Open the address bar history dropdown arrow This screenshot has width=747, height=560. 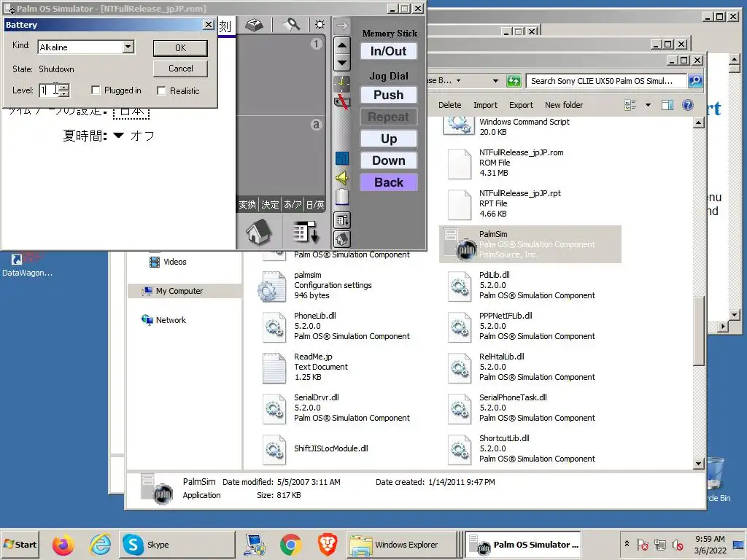tap(495, 80)
